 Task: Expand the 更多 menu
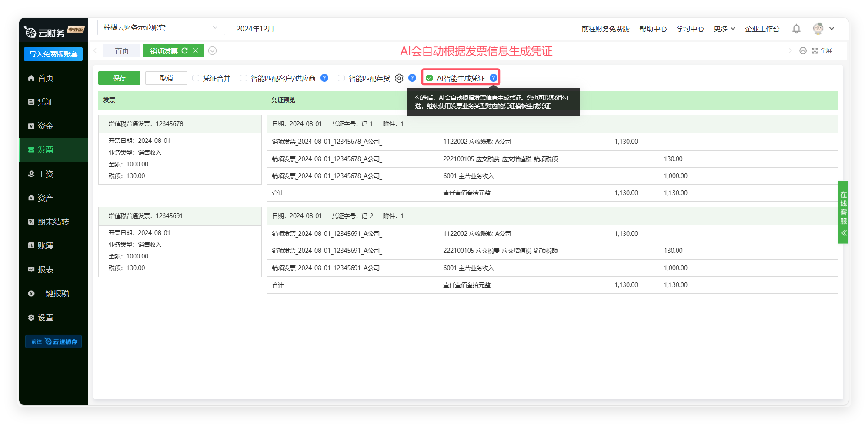(x=724, y=29)
